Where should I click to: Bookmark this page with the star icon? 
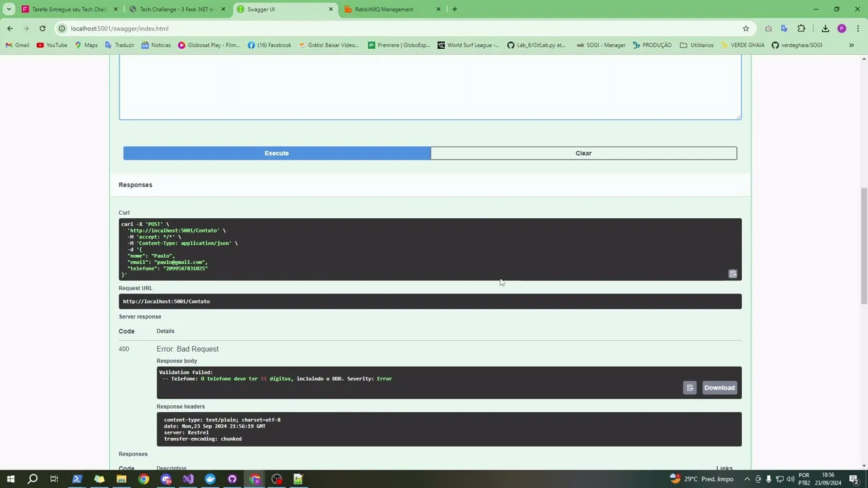[745, 28]
